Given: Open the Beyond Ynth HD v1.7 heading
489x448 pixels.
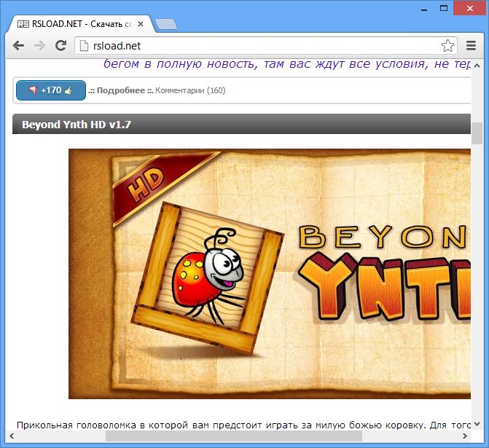Looking at the screenshot, I should (x=77, y=125).
